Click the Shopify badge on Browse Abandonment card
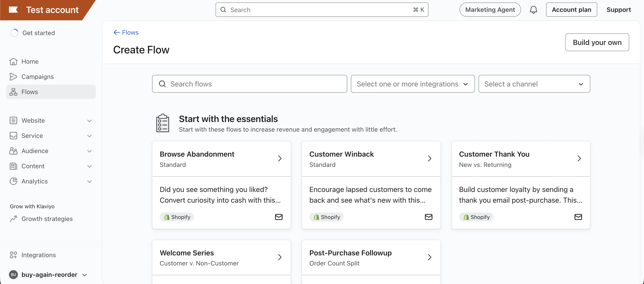Screen dimensions: 644x284 177,217
